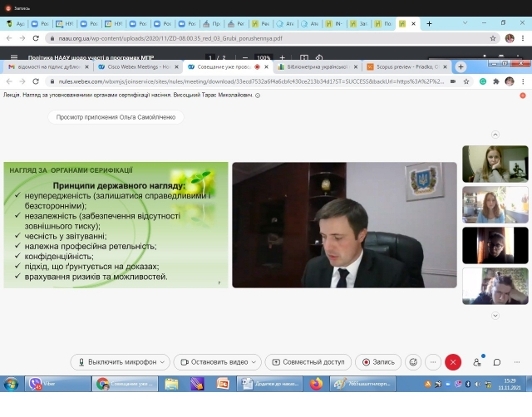532x417 pixels.
Task: Open the participants panel
Action: click(x=477, y=362)
